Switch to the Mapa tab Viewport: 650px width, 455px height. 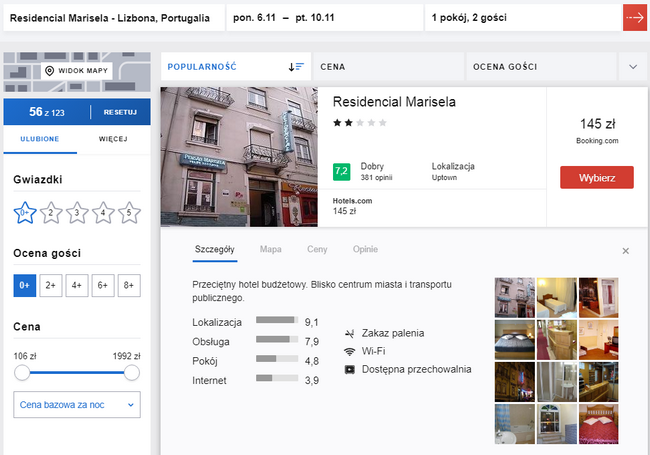pos(270,250)
